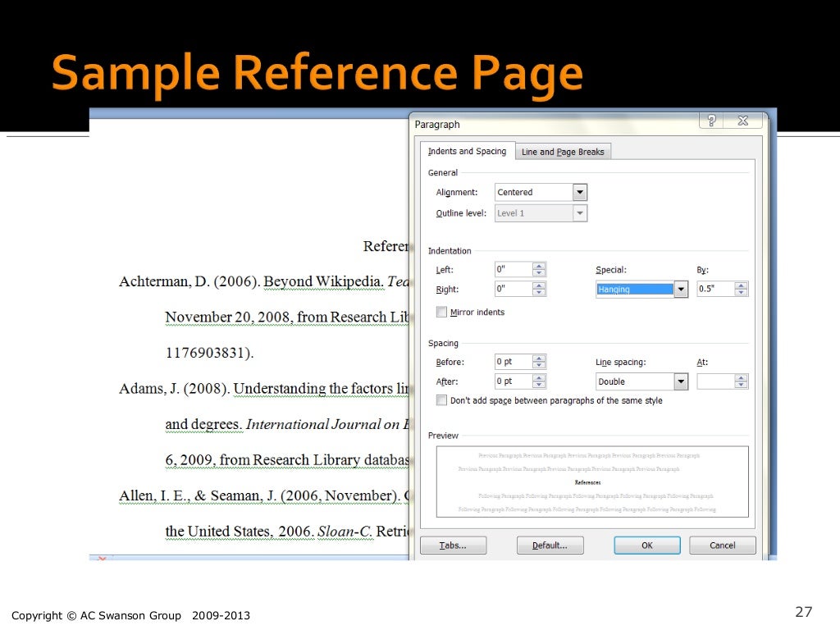Click the line starting November 20, 2008
The image size is (840, 630).
(x=286, y=317)
